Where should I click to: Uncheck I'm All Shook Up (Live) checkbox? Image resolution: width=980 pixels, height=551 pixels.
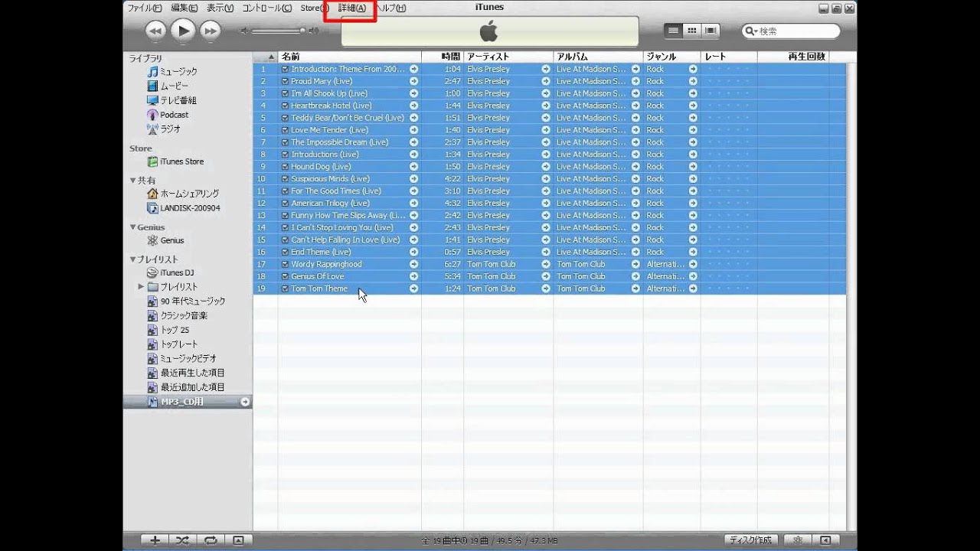coord(285,93)
